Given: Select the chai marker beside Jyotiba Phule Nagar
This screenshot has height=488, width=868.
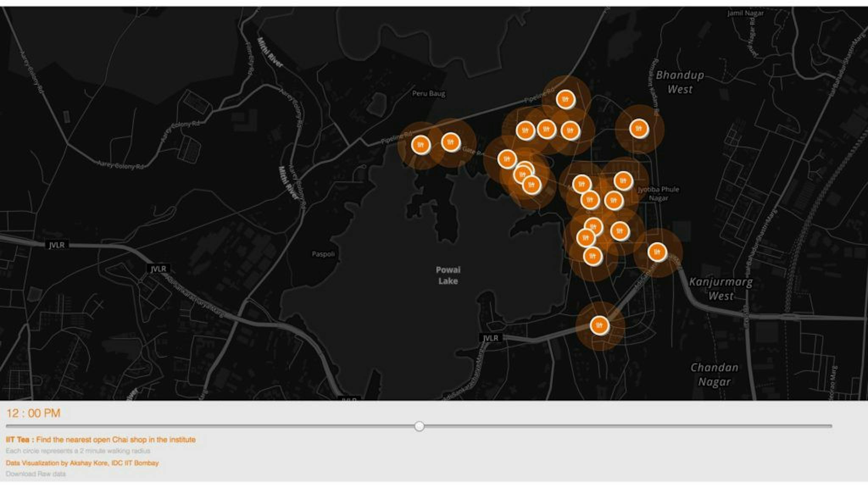Looking at the screenshot, I should pyautogui.click(x=623, y=181).
